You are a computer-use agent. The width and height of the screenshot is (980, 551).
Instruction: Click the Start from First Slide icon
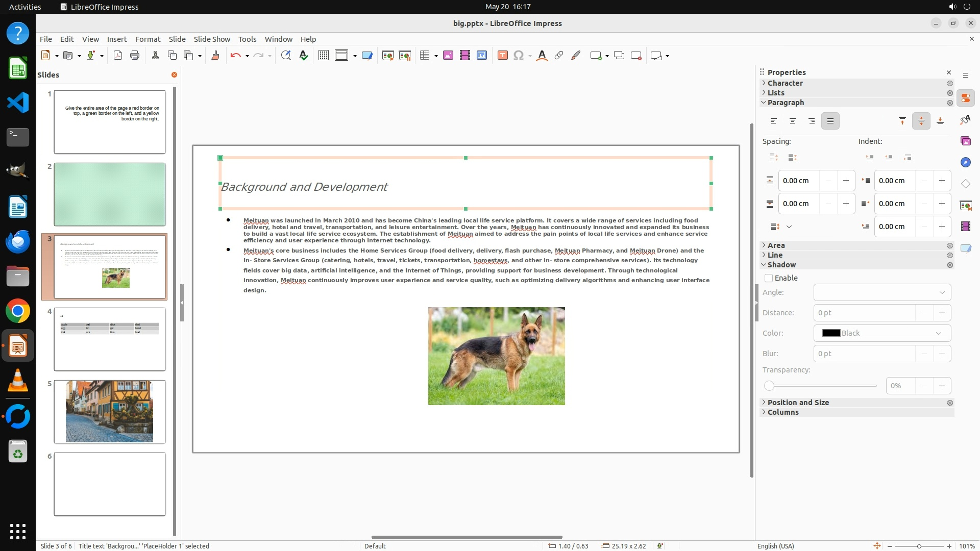point(387,56)
